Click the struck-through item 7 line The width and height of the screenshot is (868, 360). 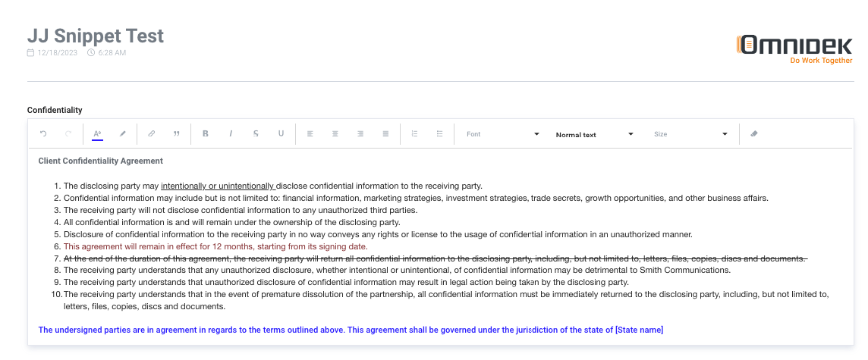pos(436,258)
